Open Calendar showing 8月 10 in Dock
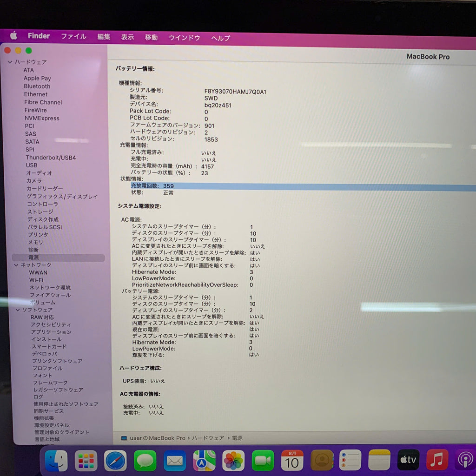476x476 pixels. 292,460
